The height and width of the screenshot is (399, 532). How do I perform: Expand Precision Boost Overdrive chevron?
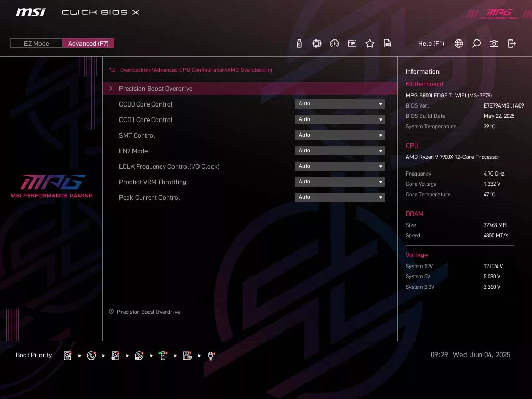click(x=111, y=88)
